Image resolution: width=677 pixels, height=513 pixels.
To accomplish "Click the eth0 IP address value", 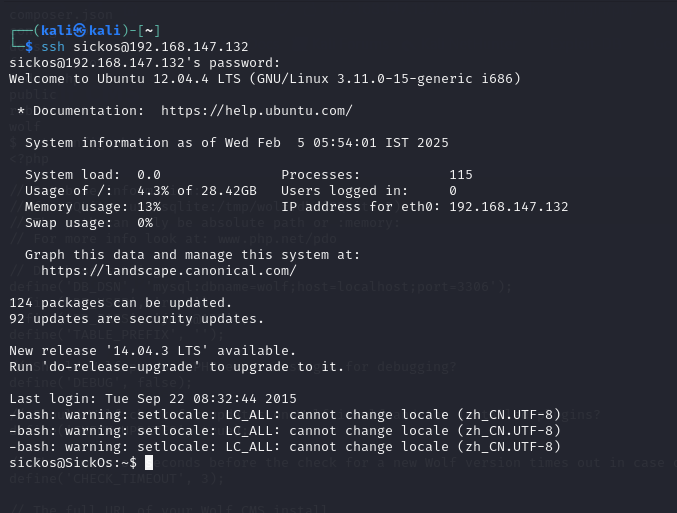I will tap(509, 206).
